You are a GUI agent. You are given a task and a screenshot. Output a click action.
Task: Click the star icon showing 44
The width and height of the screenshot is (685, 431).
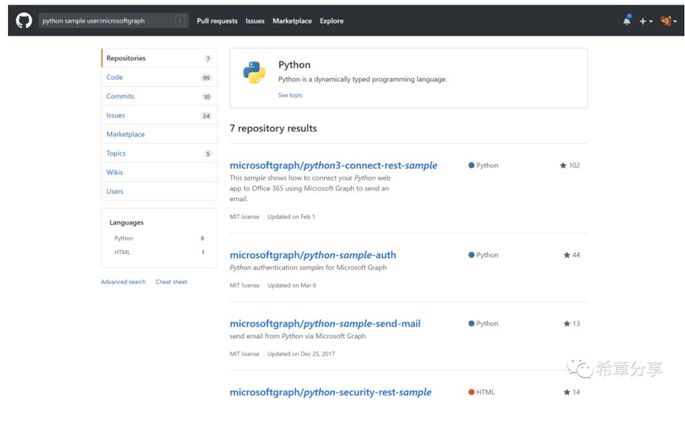tap(567, 255)
